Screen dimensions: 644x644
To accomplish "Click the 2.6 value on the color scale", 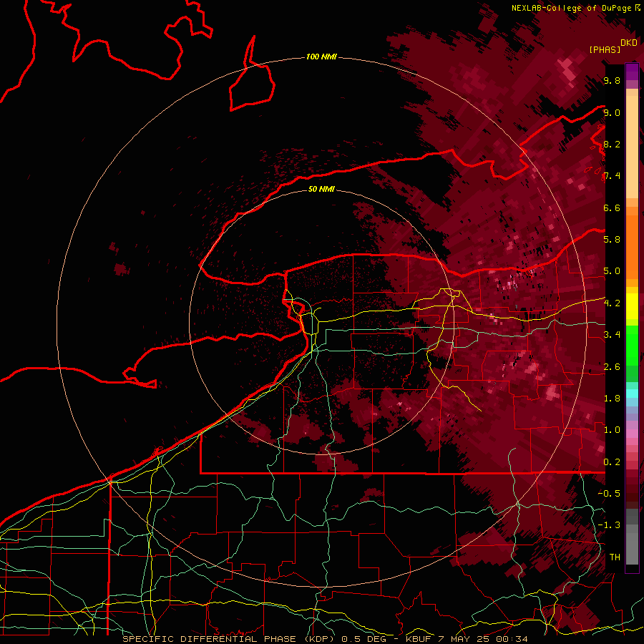I will pyautogui.click(x=612, y=367).
